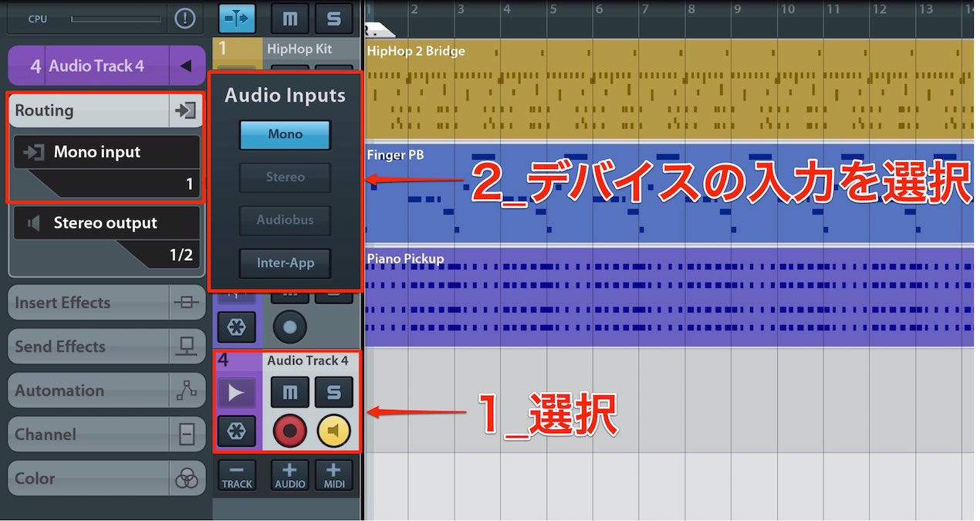The height and width of the screenshot is (521, 980).
Task: Arm record on Audio Track 4
Action: (x=289, y=431)
